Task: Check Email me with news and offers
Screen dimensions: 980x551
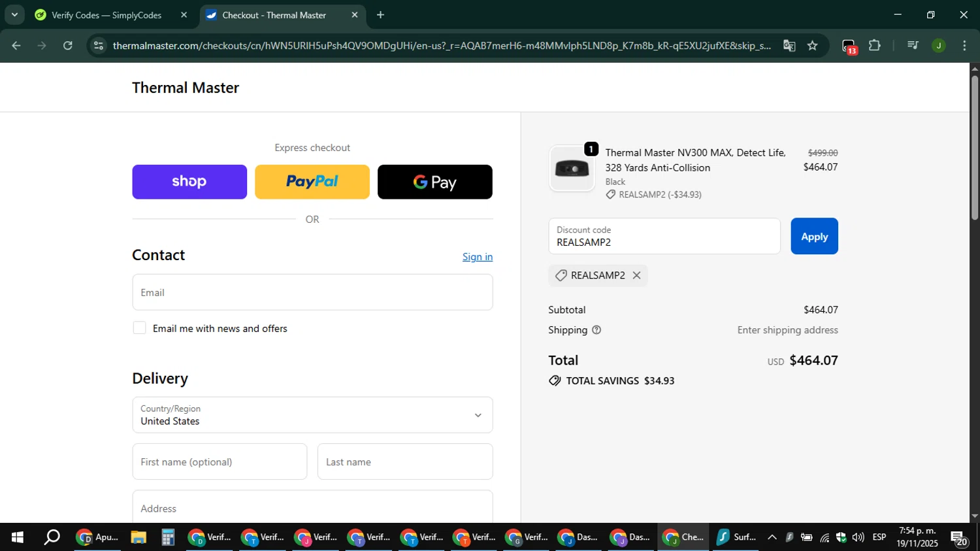Action: tap(139, 328)
